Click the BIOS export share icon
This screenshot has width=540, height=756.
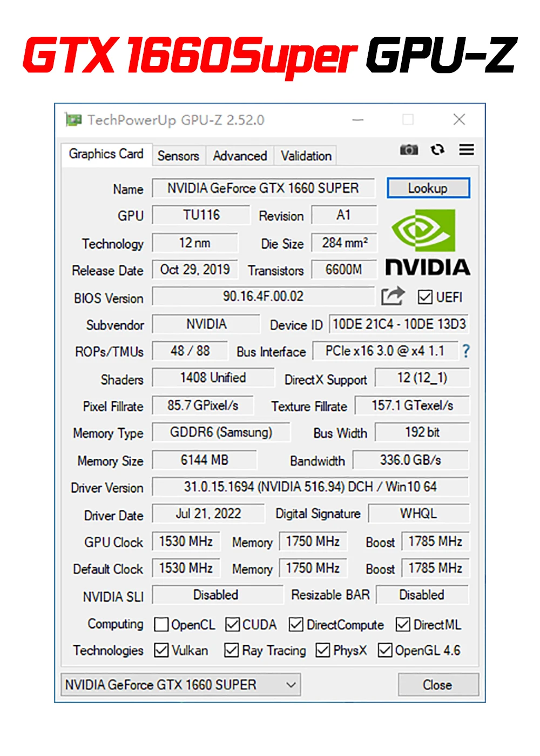point(393,296)
